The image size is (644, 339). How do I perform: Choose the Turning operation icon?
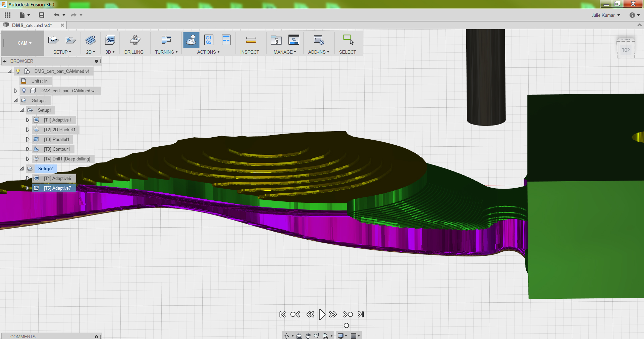166,40
